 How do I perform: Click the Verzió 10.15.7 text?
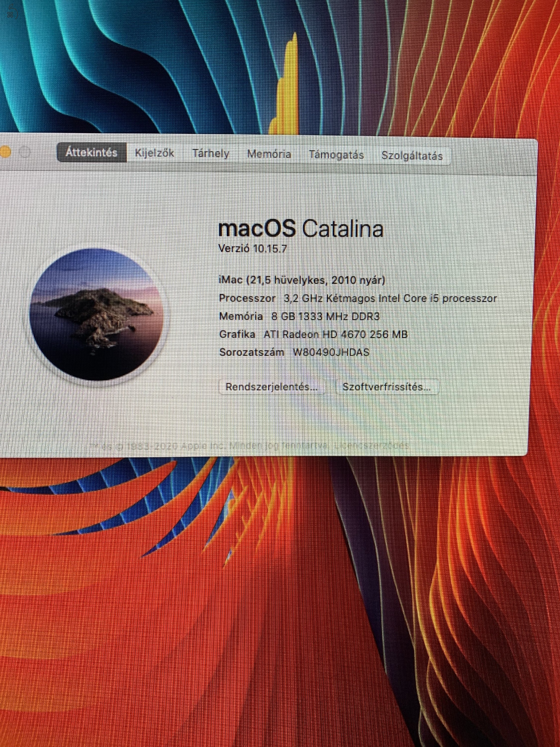click(252, 249)
